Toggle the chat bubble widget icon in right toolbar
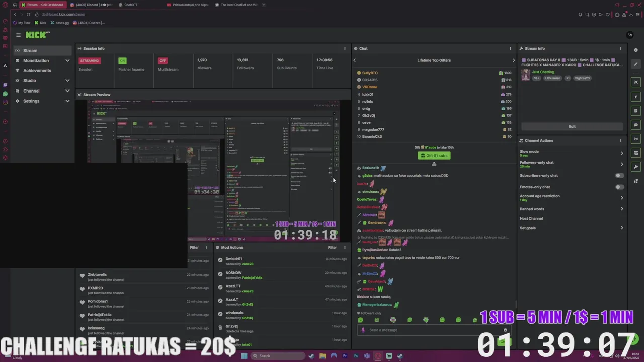Viewport: 644px width, 362px height. coord(636,125)
